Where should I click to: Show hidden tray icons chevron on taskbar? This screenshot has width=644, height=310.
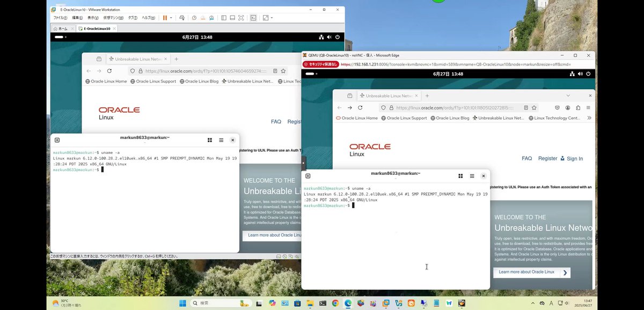[x=532, y=303]
